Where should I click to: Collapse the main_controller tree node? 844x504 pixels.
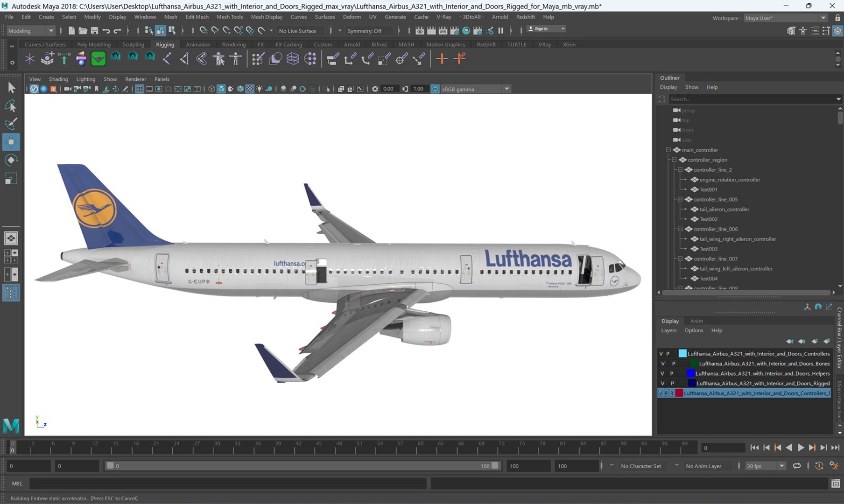668,150
